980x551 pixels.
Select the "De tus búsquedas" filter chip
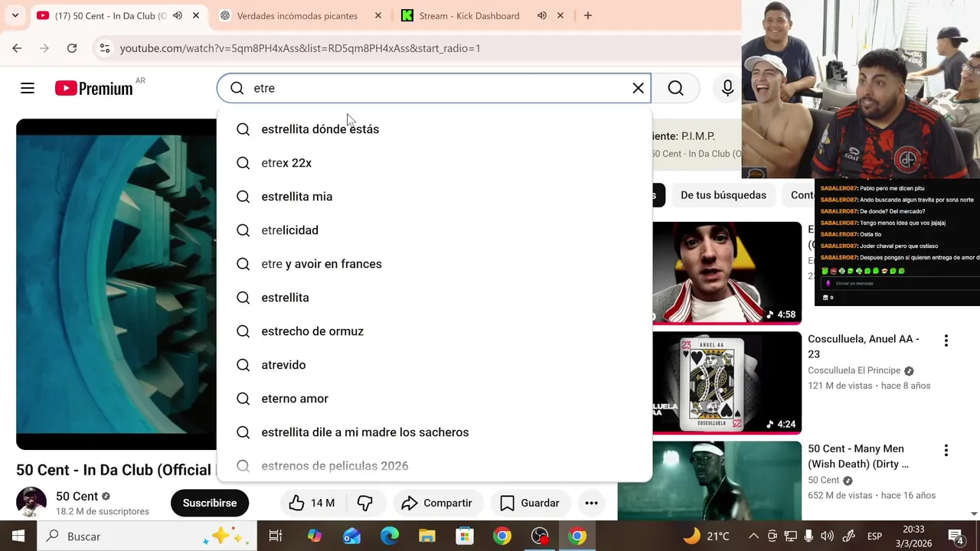(724, 195)
